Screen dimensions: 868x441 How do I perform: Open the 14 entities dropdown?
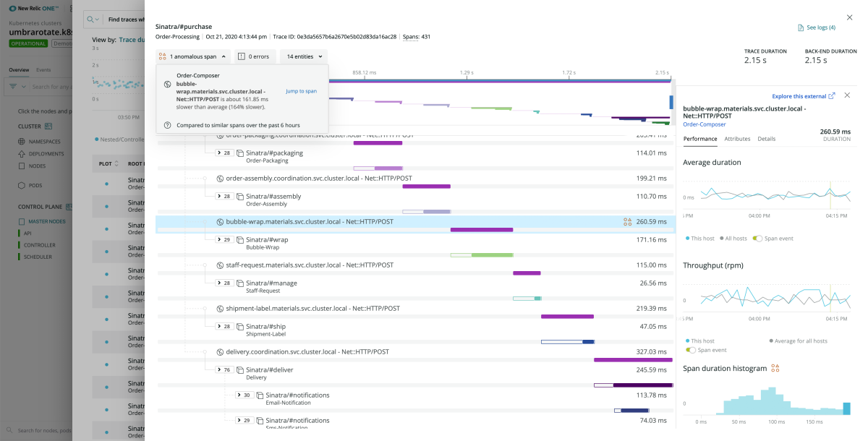tap(304, 56)
